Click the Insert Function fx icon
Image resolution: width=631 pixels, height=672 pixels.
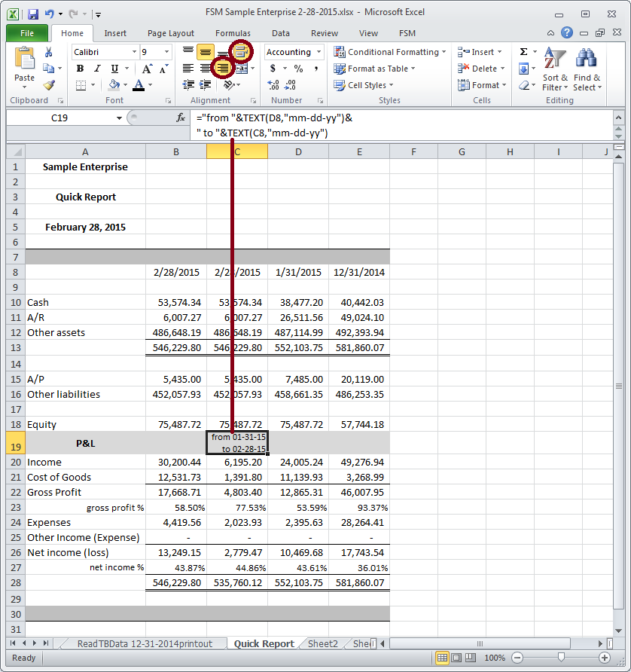coord(181,118)
